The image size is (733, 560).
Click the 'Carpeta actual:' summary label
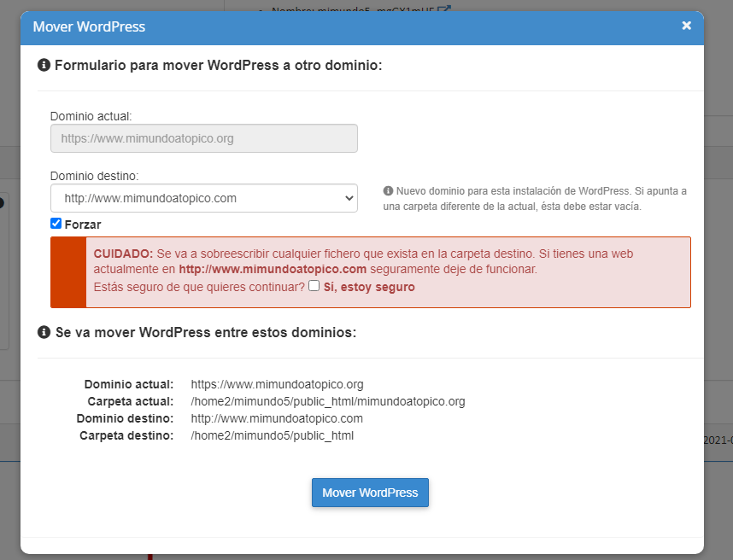point(131,402)
